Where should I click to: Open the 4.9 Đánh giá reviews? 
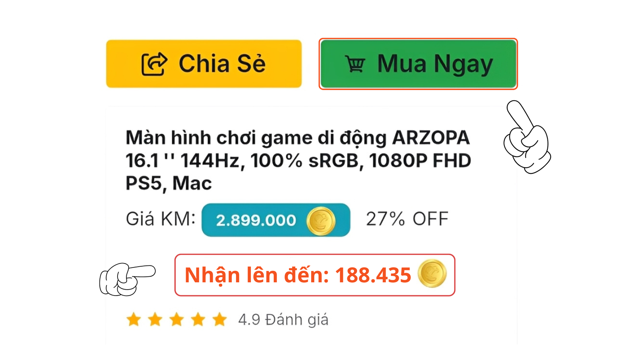(x=283, y=319)
